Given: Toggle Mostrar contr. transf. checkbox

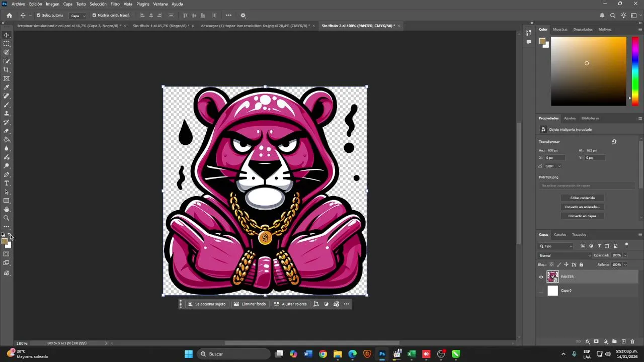Looking at the screenshot, I should click(x=94, y=15).
